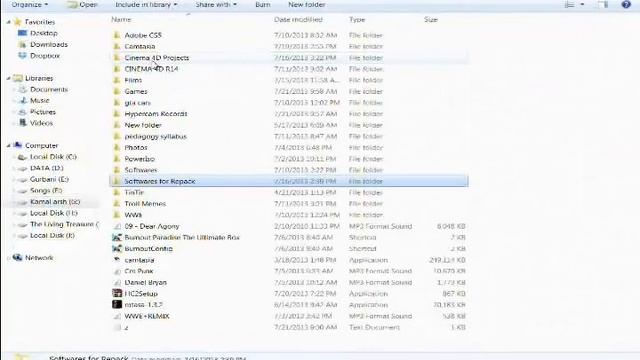Select the Camtasia folder
Viewport: 640px width, 360px height.
coord(140,47)
